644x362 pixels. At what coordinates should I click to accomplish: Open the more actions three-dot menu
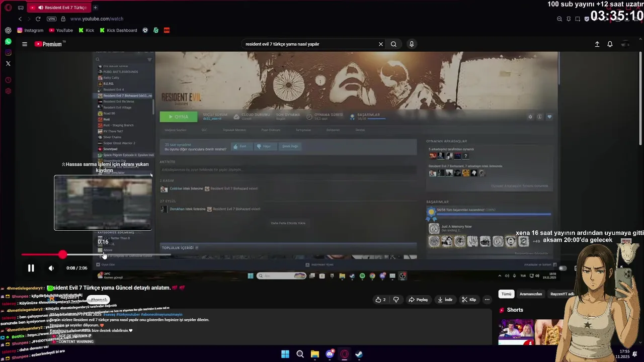[487, 300]
